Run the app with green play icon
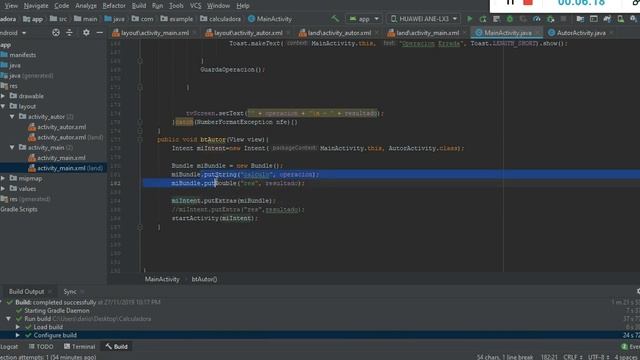640x360 pixels. coord(470,19)
